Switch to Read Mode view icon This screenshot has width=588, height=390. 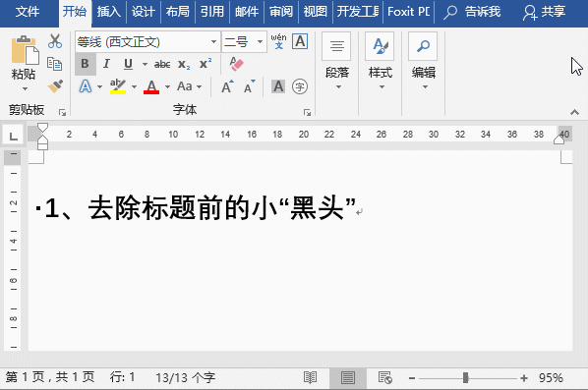point(310,377)
